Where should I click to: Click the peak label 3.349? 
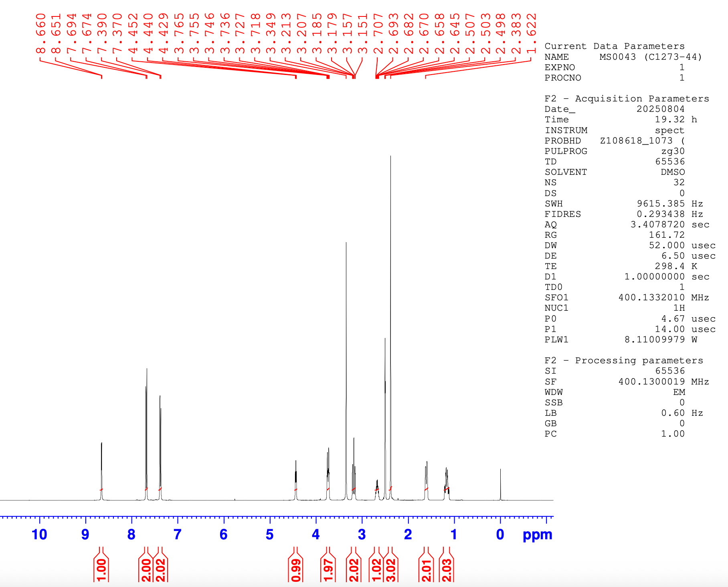click(271, 34)
